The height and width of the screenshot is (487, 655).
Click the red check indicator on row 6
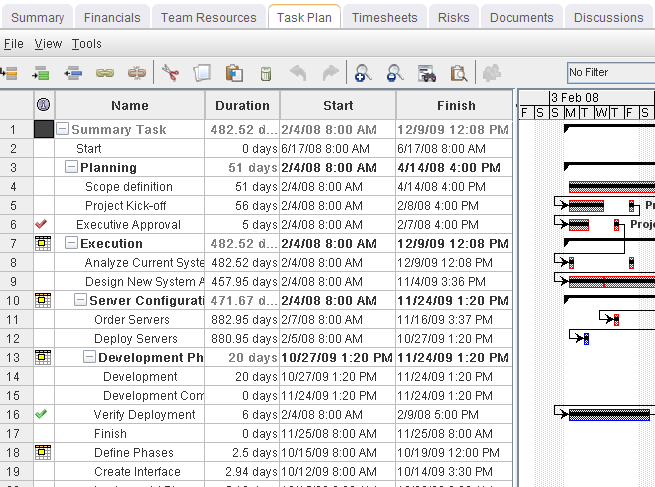click(x=41, y=224)
